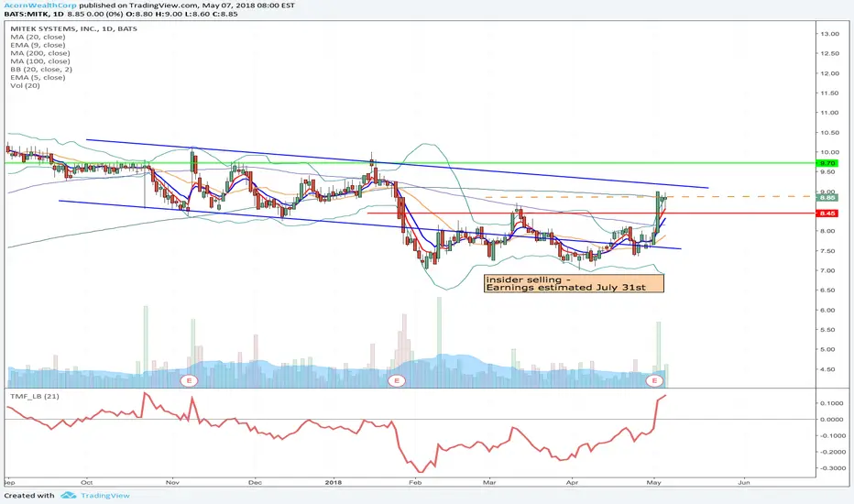This screenshot has width=854, height=504.
Task: Select the BB (20, close, 2) indicator label
Action: tap(41, 70)
